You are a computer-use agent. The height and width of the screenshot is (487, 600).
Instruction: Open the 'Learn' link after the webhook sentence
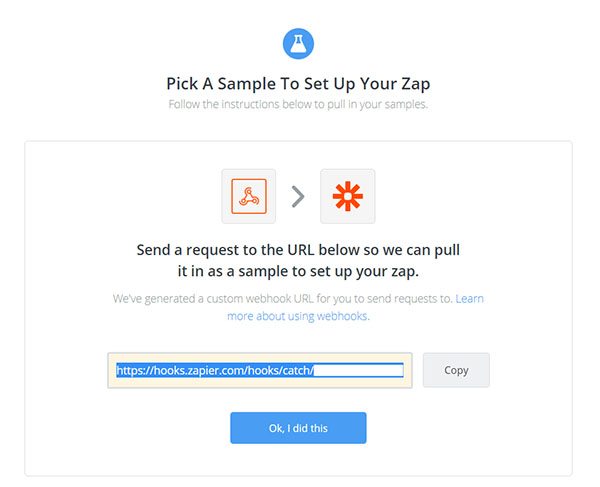[470, 298]
